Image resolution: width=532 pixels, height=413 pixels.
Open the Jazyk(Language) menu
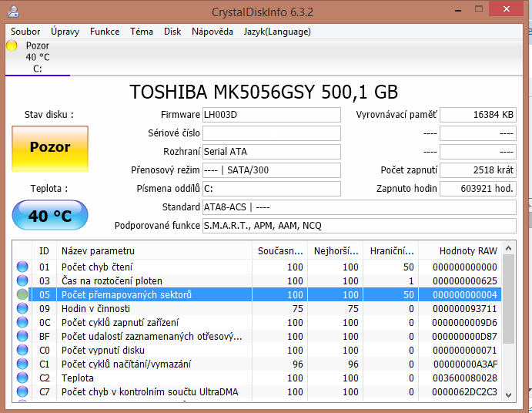(x=277, y=32)
